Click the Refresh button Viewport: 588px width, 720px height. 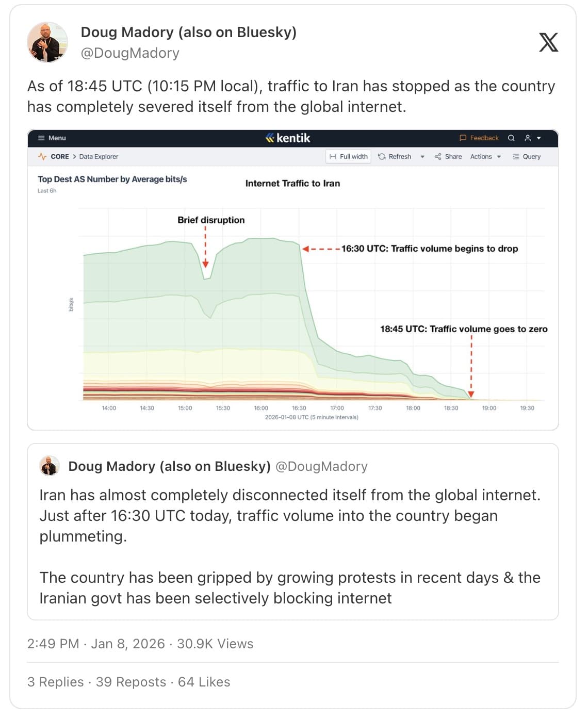click(395, 156)
